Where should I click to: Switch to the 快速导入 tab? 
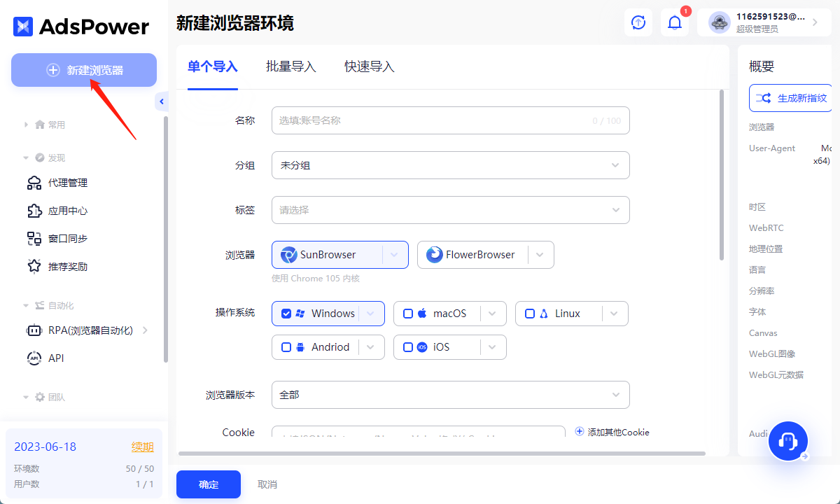pos(370,67)
